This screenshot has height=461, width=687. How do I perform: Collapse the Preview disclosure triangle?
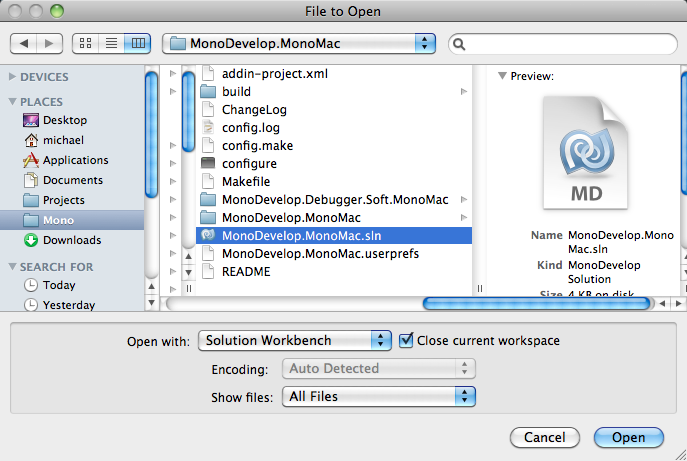click(x=502, y=76)
